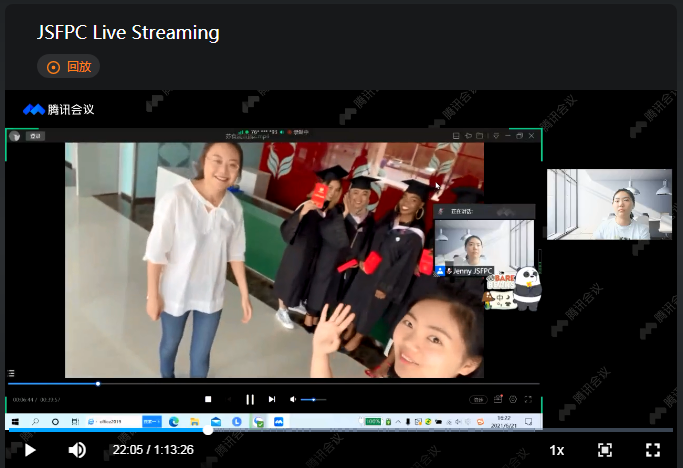Click the JSFPC Live Streaming title
This screenshot has height=468, width=683.
tap(128, 32)
